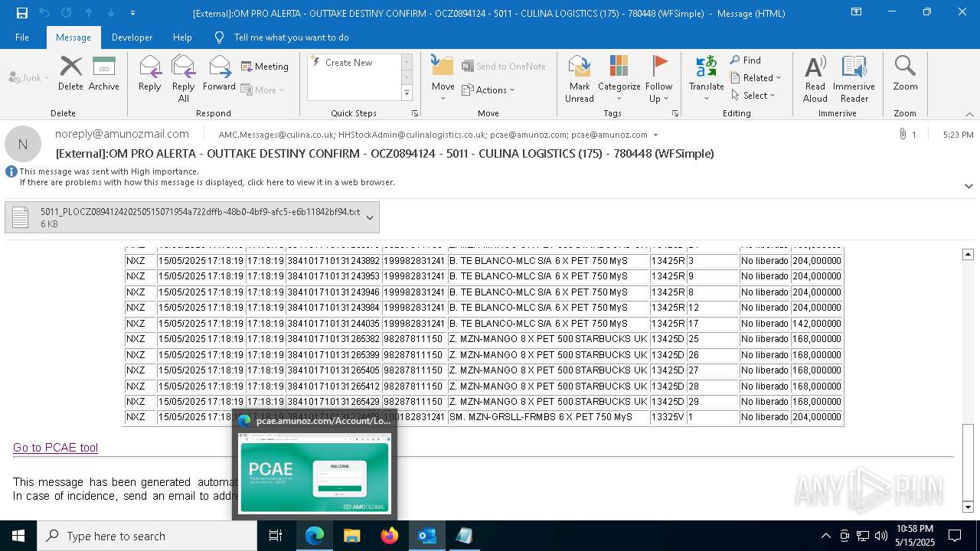Image resolution: width=980 pixels, height=551 pixels.
Task: Go to next item with the down arrow
Action: pos(111,12)
